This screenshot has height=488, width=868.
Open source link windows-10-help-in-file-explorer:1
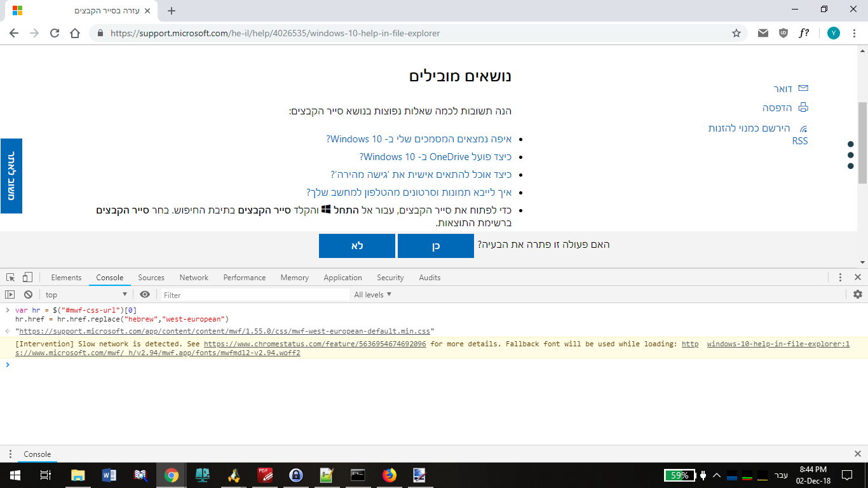click(778, 344)
